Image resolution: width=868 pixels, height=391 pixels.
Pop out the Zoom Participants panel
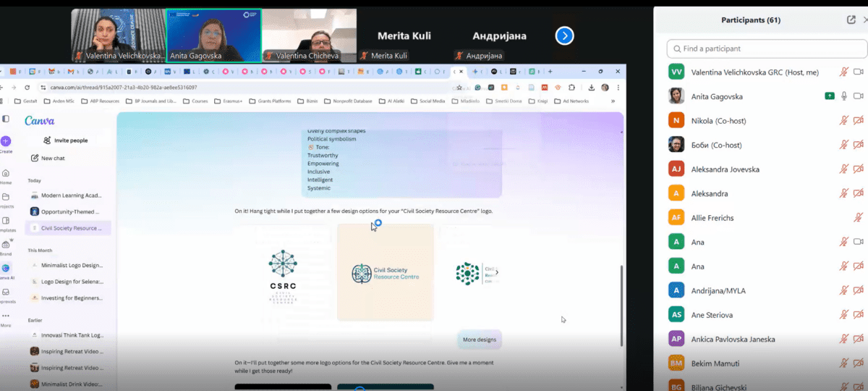pos(851,20)
